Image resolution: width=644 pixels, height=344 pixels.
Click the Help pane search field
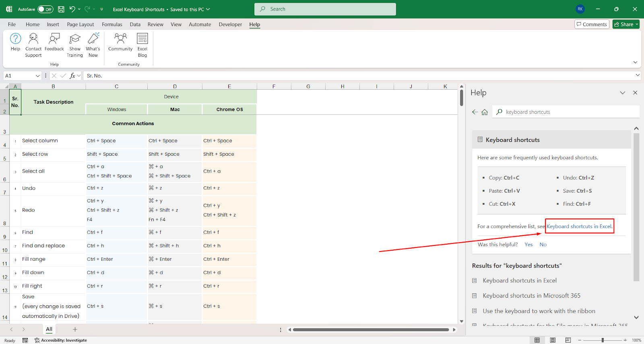pyautogui.click(x=566, y=112)
